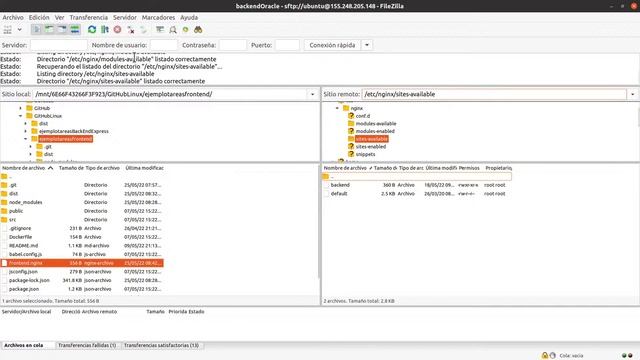Image resolution: width=640 pixels, height=360 pixels.
Task: Open the Servidor menu
Action: click(125, 18)
